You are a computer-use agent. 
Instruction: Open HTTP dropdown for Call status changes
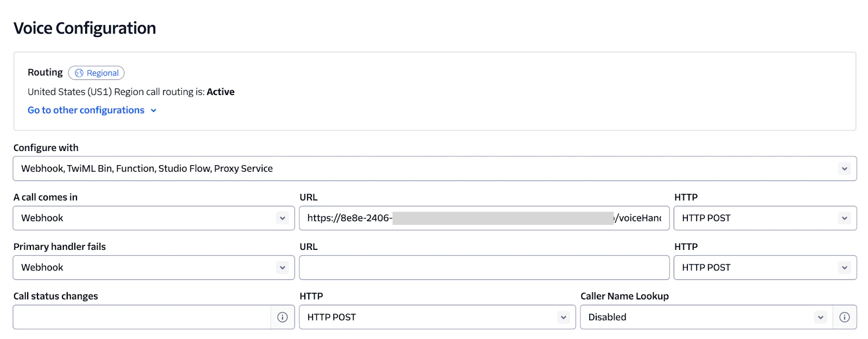coord(437,317)
